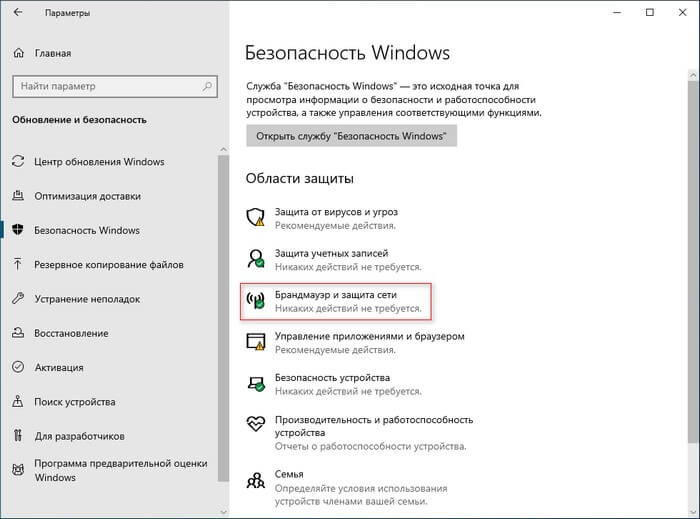The image size is (700, 519).
Task: Click the device performance heart icon
Action: pyautogui.click(x=256, y=427)
